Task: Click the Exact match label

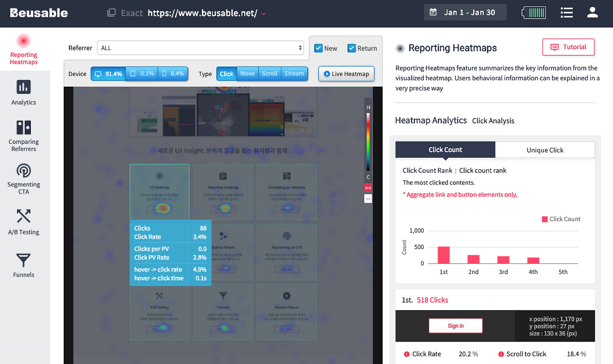Action: [x=132, y=13]
